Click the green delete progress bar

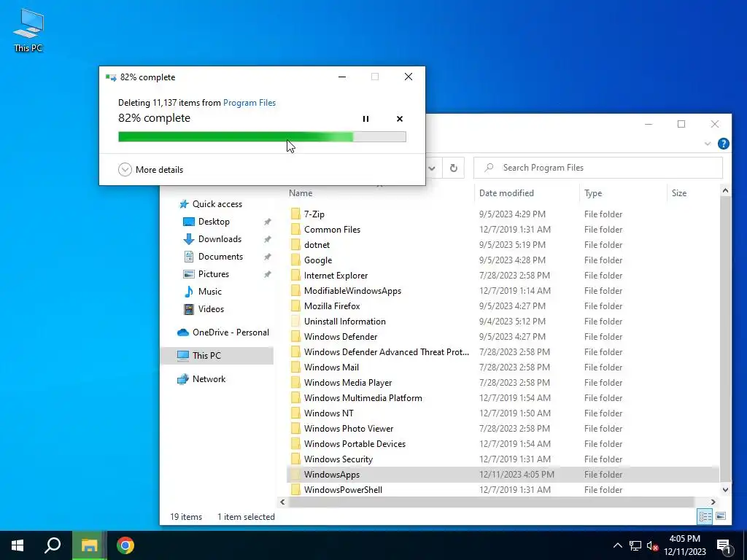[x=262, y=137]
